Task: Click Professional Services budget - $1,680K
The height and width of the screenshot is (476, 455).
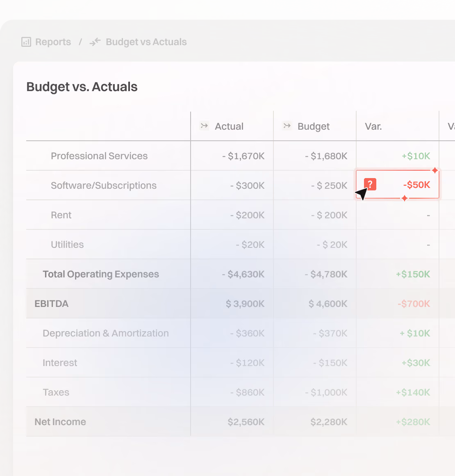Action: tap(326, 156)
